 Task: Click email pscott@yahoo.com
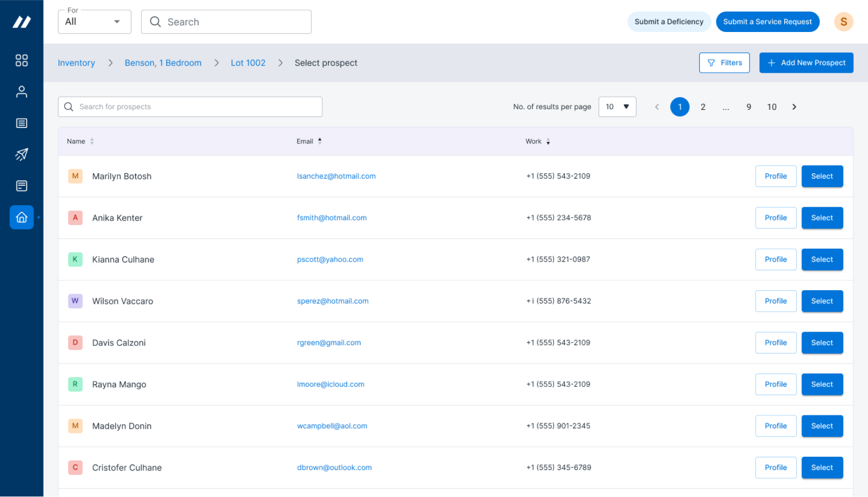pyautogui.click(x=330, y=259)
